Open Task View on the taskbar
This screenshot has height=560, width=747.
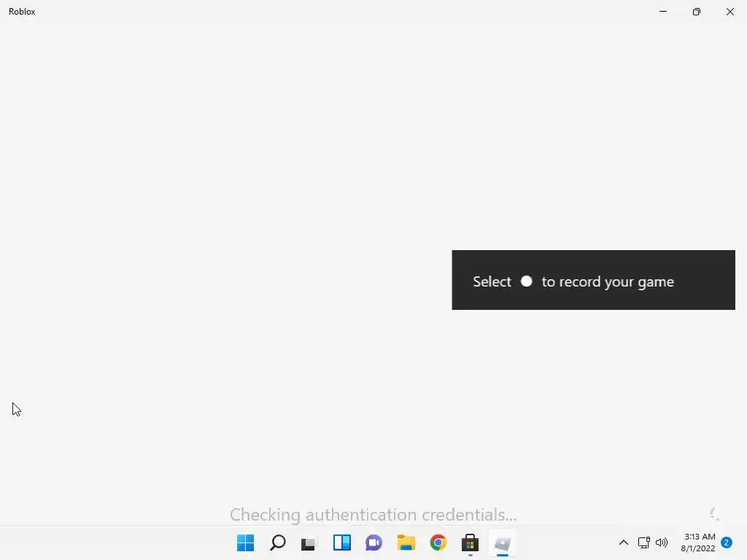tap(309, 543)
